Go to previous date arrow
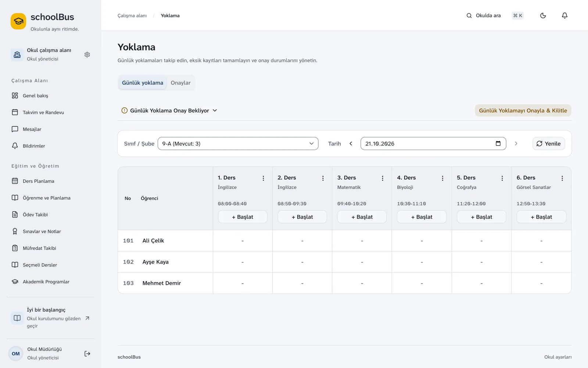Viewport: 588px width, 368px height. click(x=351, y=144)
